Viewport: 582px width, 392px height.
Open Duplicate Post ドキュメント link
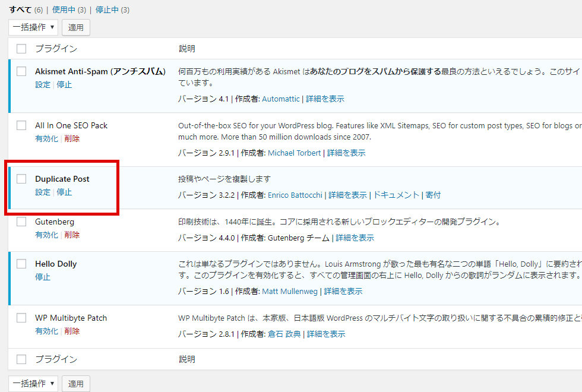pyautogui.click(x=396, y=195)
